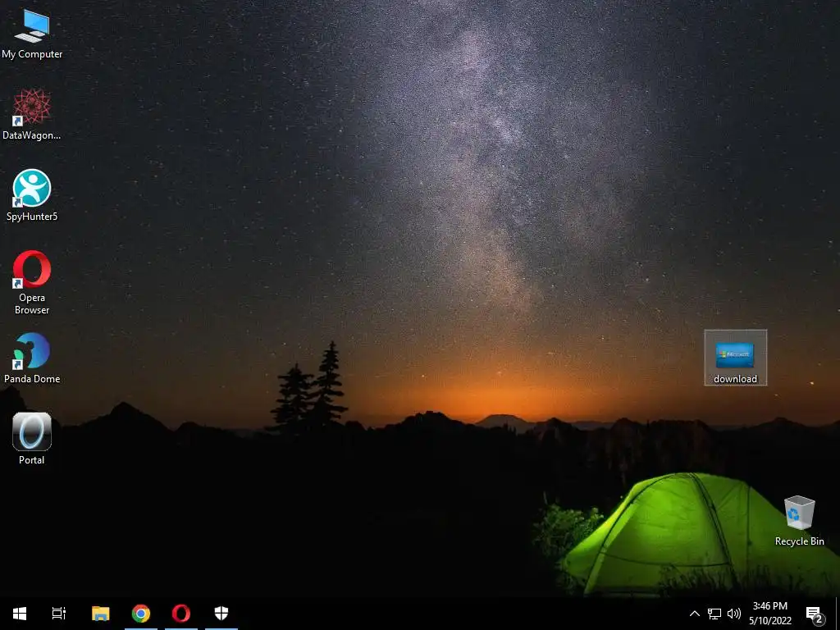Open the volume control tray icon
This screenshot has width=840, height=630.
734,614
